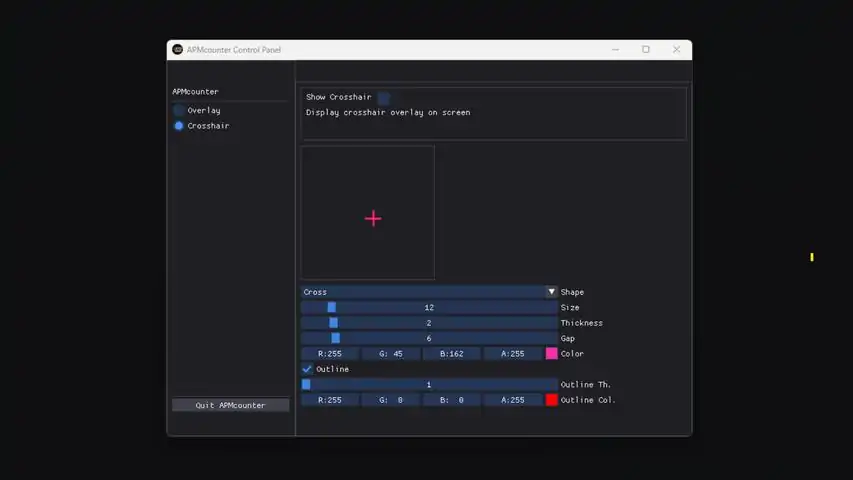Uncheck the Outline checkbox
The image size is (853, 480).
(307, 369)
